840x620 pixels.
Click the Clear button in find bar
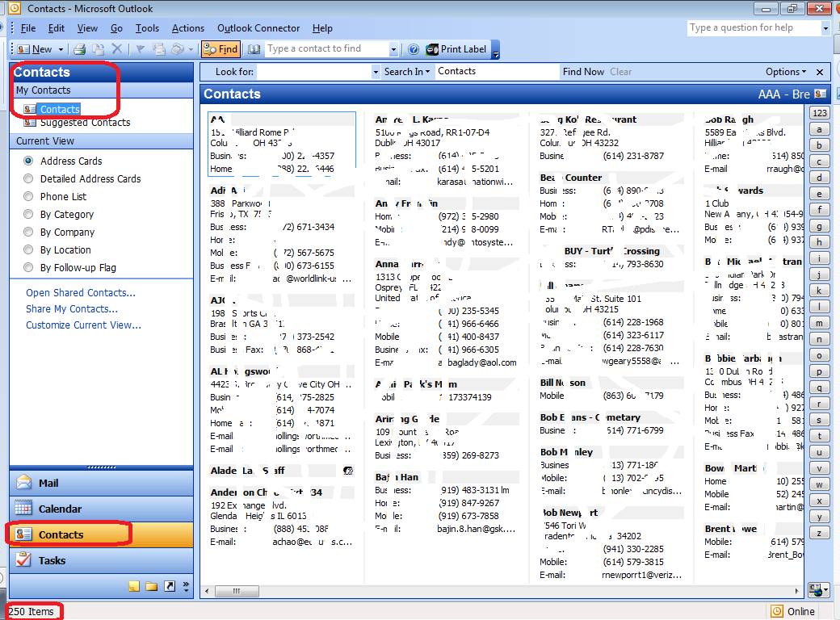[x=621, y=72]
